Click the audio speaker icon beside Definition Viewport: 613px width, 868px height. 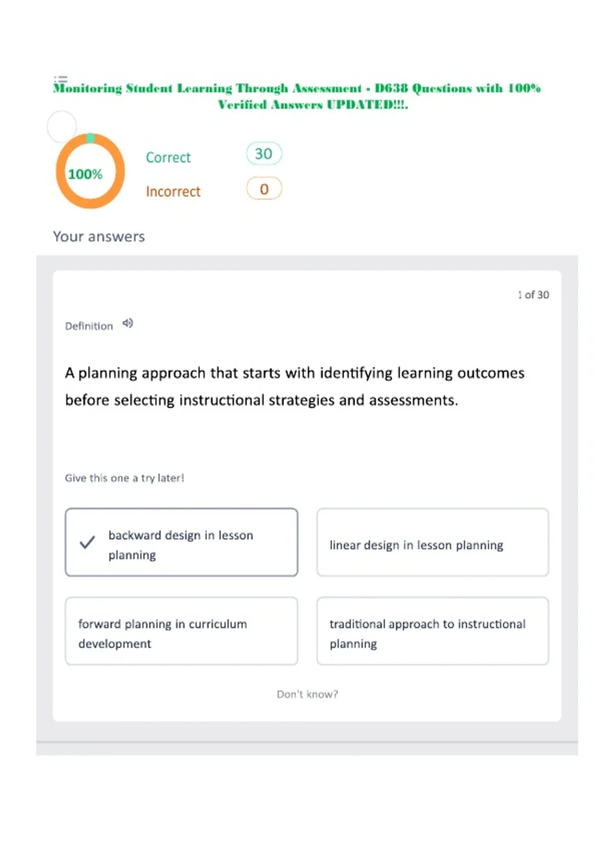tap(128, 323)
